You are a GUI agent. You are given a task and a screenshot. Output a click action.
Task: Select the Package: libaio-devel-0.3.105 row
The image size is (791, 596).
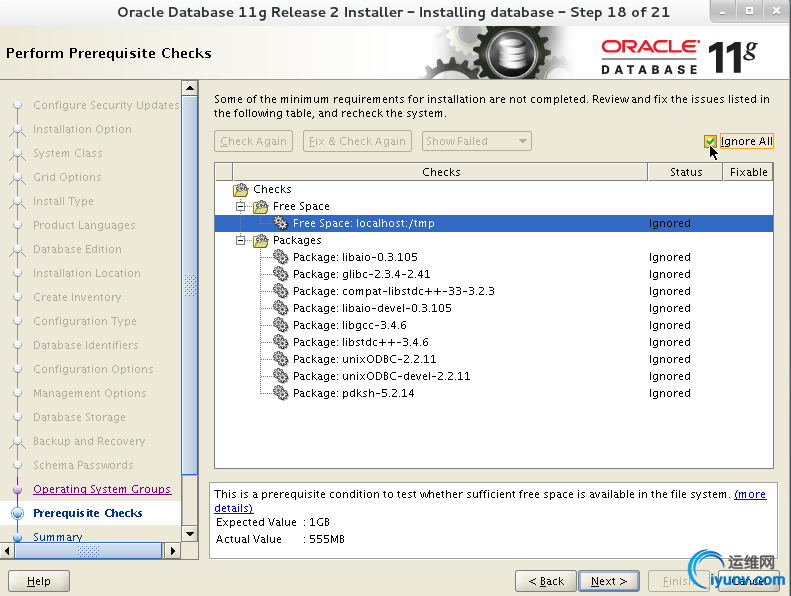(494, 308)
